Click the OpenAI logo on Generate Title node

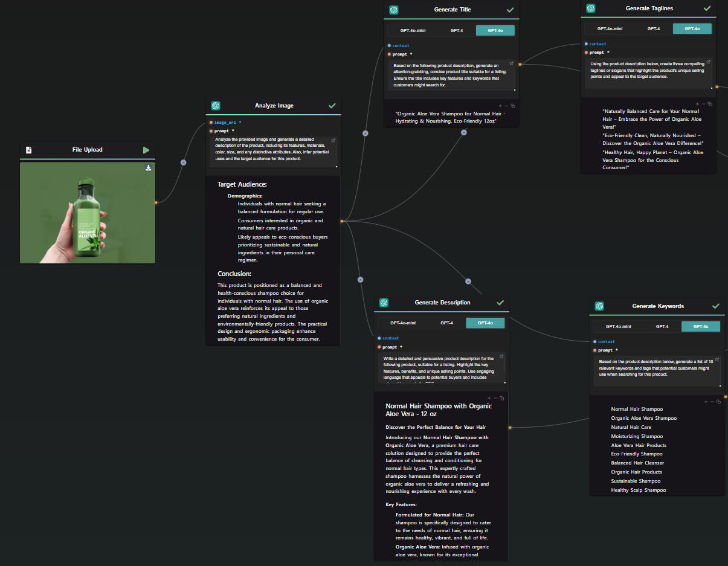394,10
